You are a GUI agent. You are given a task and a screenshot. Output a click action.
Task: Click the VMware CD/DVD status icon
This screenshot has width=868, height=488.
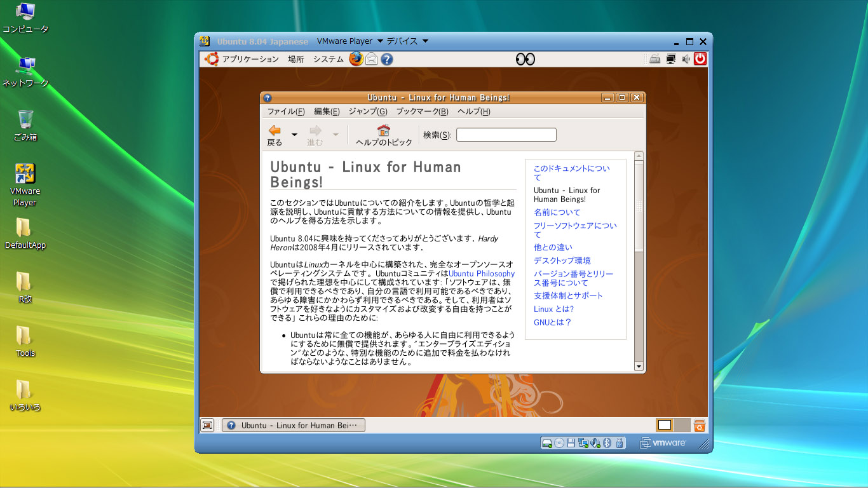coord(559,443)
